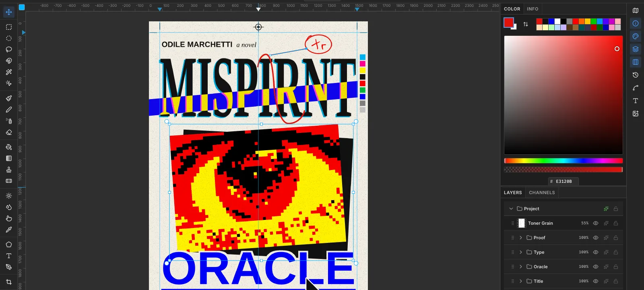Select the Paint Bucket fill tool
Screen dimensions: 644x290
[x=9, y=147]
